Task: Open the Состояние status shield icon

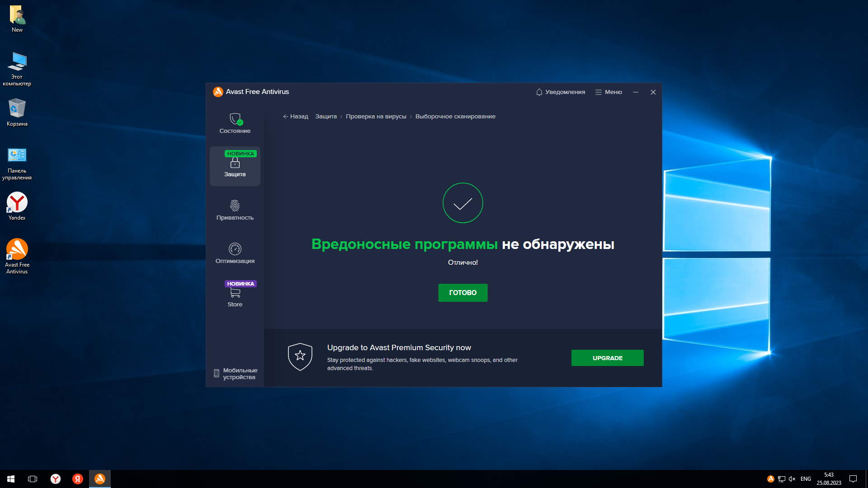Action: click(x=235, y=119)
